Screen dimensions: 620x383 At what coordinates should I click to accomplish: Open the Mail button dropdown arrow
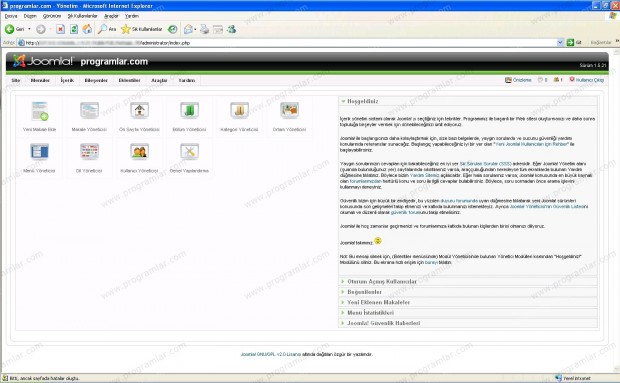[x=195, y=29]
